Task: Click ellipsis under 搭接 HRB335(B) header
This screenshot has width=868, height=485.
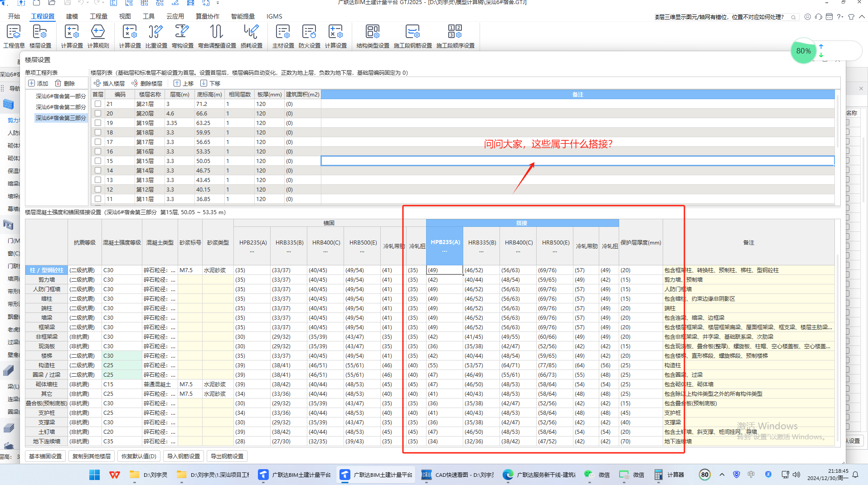Action: [x=481, y=251]
